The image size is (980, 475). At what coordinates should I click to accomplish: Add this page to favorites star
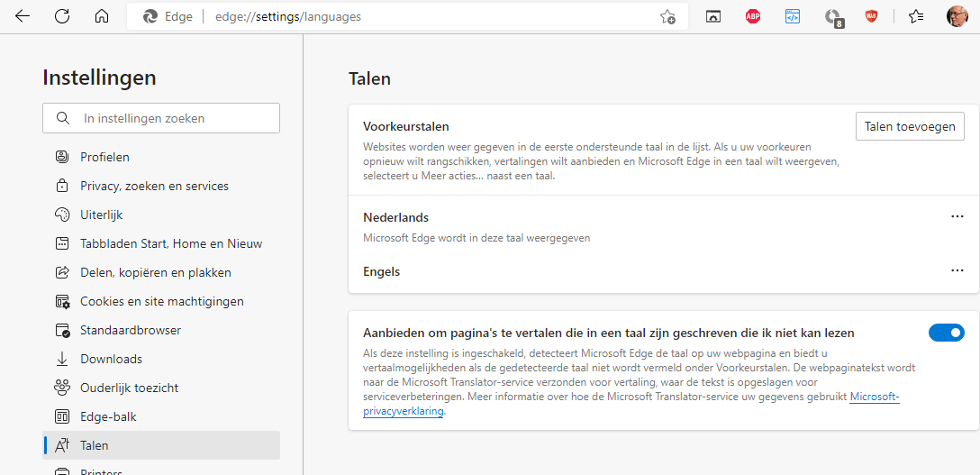pyautogui.click(x=667, y=17)
